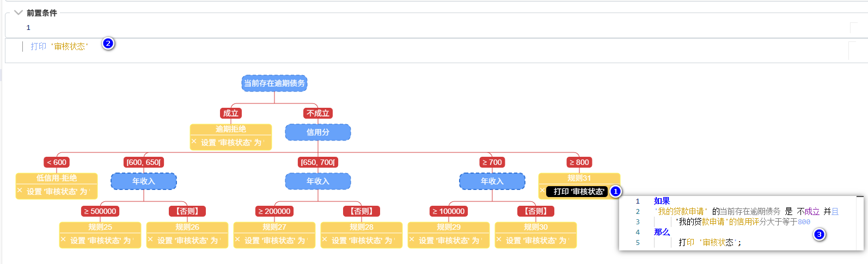Collapse the 前置条件 section

tap(19, 13)
